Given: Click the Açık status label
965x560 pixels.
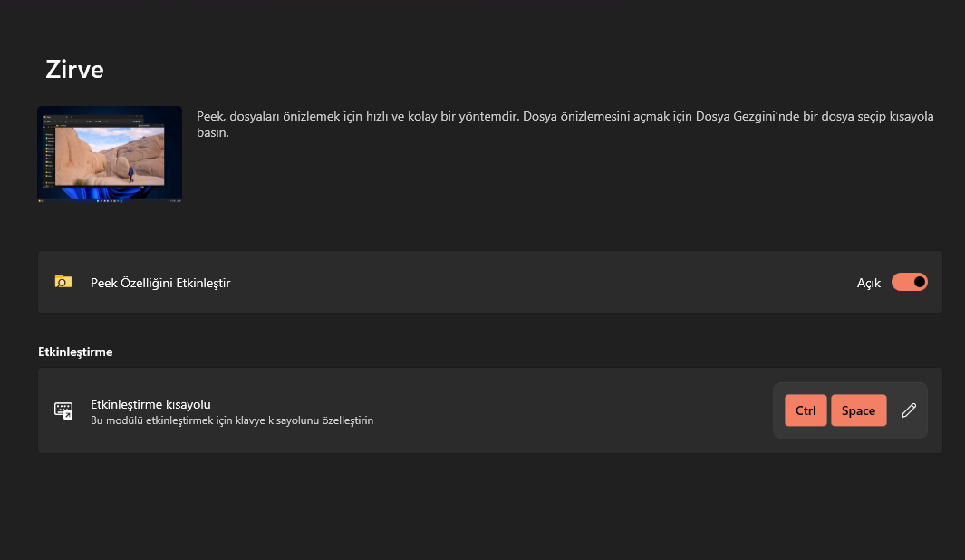Looking at the screenshot, I should [868, 282].
